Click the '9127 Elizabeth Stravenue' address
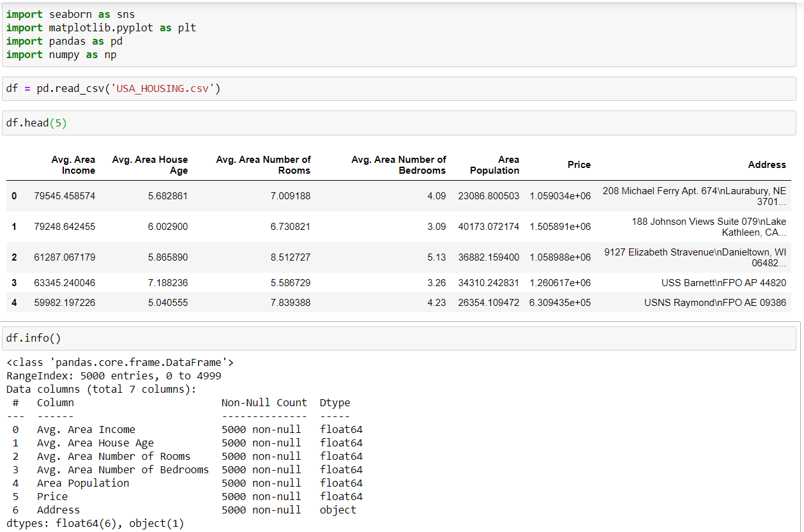 [x=695, y=257]
